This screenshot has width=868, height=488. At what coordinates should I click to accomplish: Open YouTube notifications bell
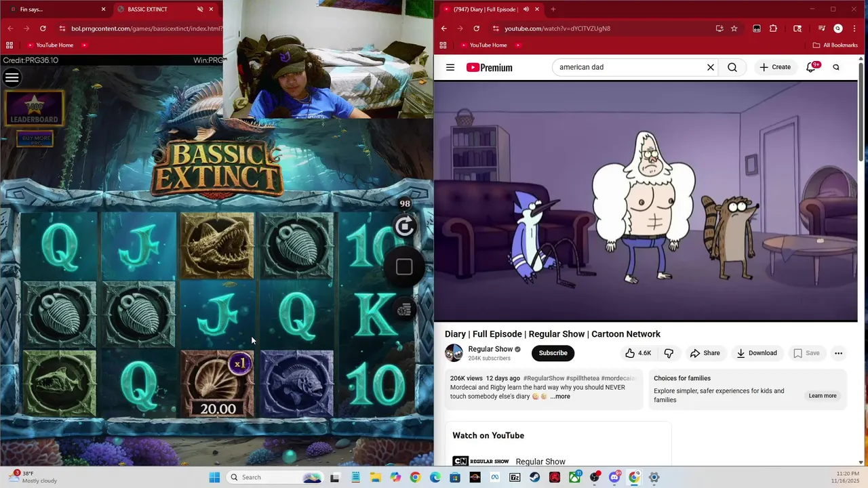click(811, 67)
